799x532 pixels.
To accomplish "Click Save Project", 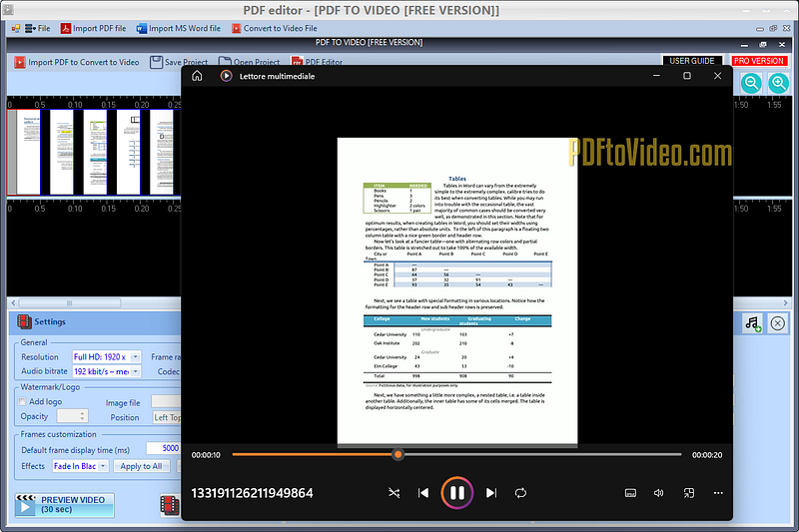I will (179, 62).
